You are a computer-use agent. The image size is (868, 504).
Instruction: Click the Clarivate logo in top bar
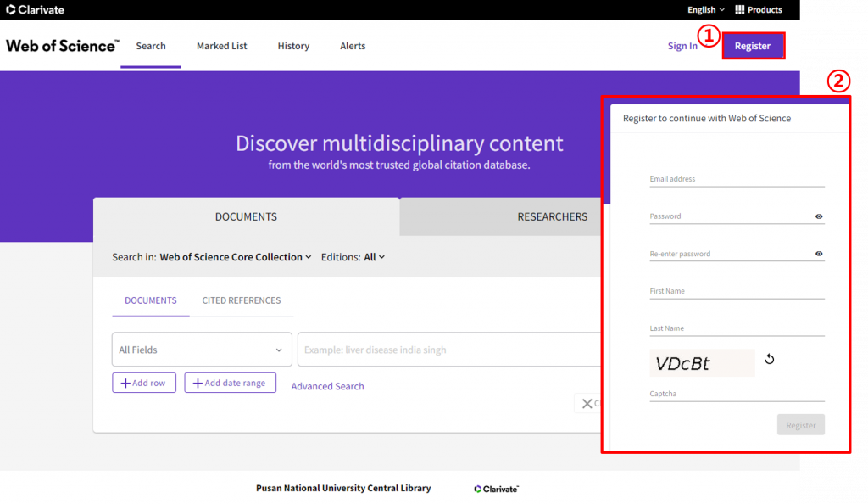(35, 10)
